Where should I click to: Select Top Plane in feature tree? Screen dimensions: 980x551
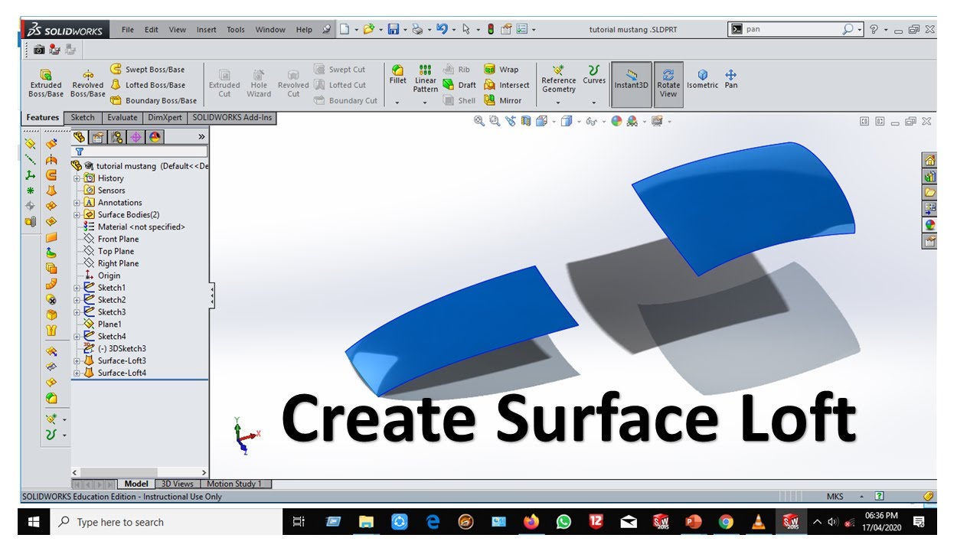(x=116, y=252)
